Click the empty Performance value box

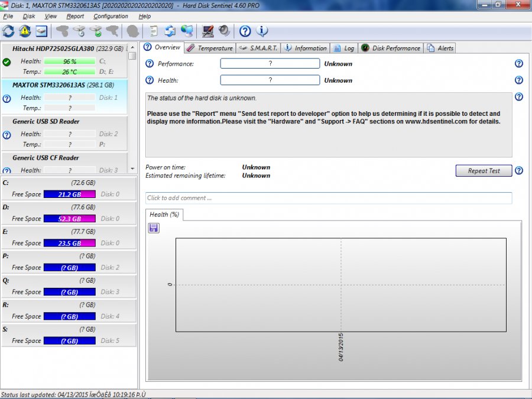[270, 63]
